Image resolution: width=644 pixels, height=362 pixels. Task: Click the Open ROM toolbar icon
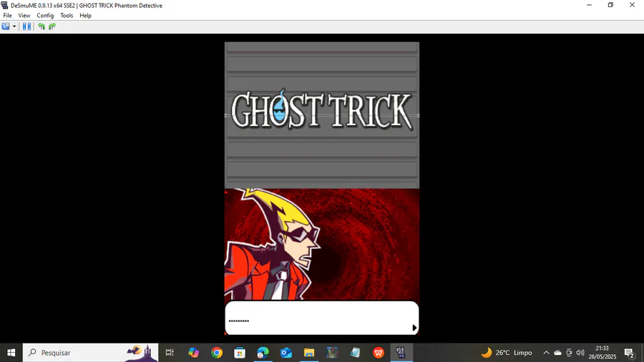pos(6,26)
